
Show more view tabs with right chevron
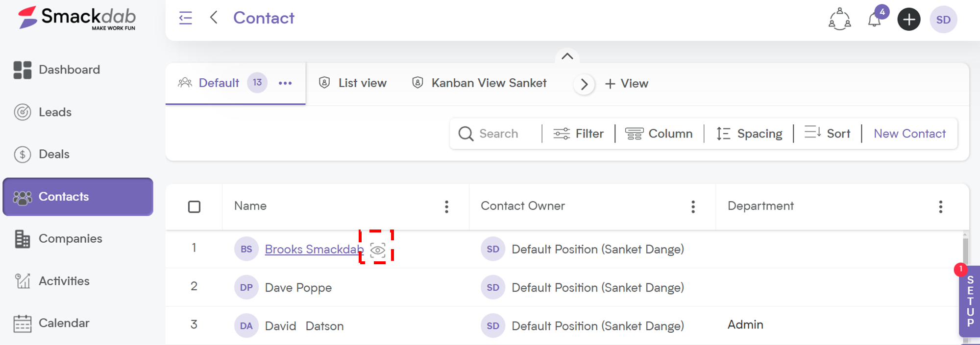[584, 84]
